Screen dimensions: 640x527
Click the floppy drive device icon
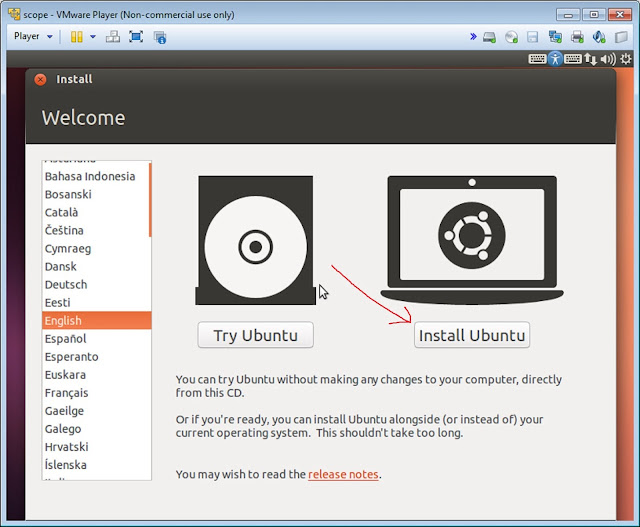tap(533, 37)
